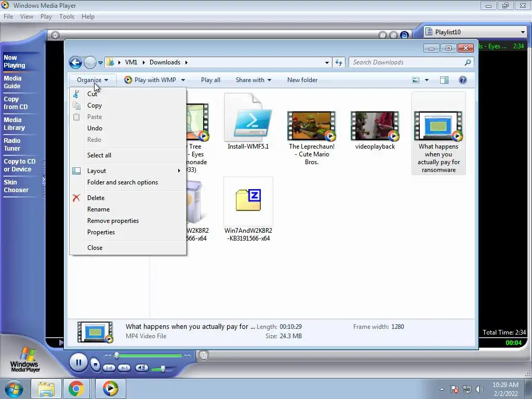Open the recent pages dropdown arrow
The width and height of the screenshot is (532, 399).
pos(100,63)
